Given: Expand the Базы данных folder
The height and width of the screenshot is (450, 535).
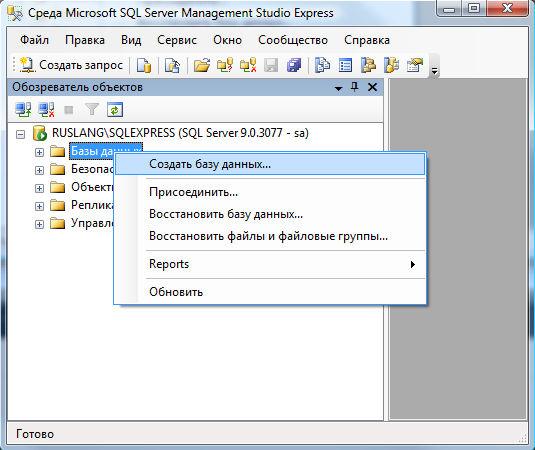Looking at the screenshot, I should point(40,152).
